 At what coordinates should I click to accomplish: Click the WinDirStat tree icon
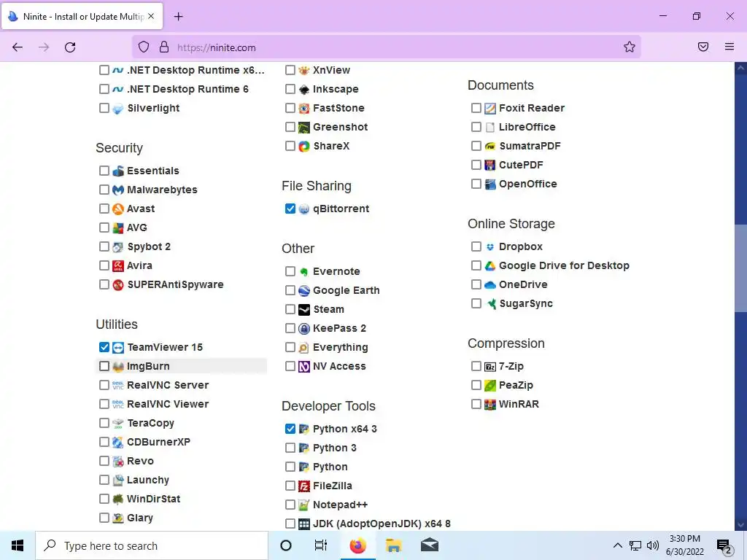[x=117, y=499]
